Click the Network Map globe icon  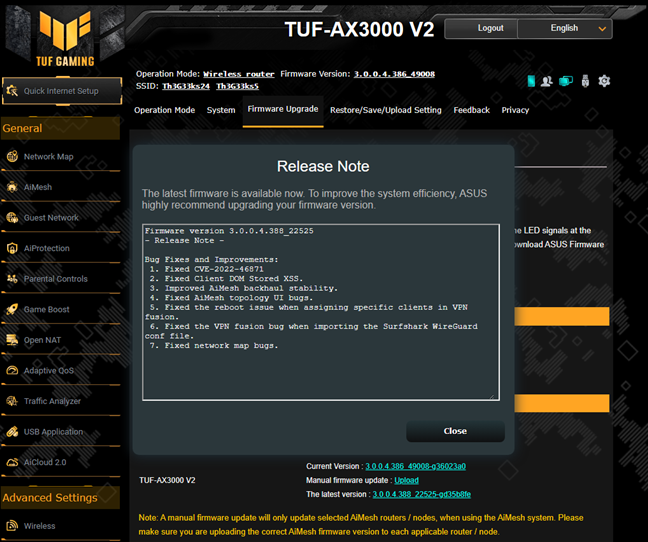point(12,156)
